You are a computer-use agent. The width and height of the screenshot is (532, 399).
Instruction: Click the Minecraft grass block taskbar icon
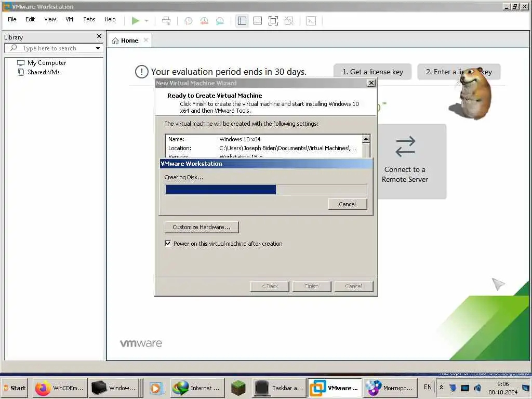tap(238, 388)
